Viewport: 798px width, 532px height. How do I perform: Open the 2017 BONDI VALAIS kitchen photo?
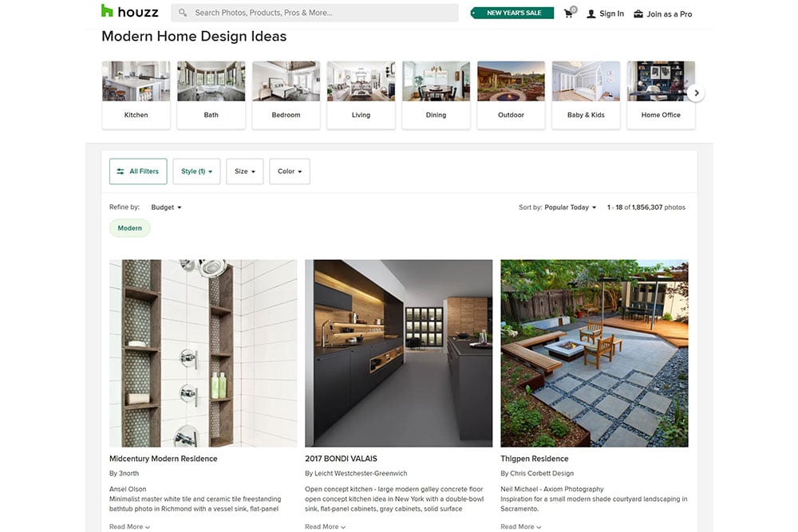point(398,353)
